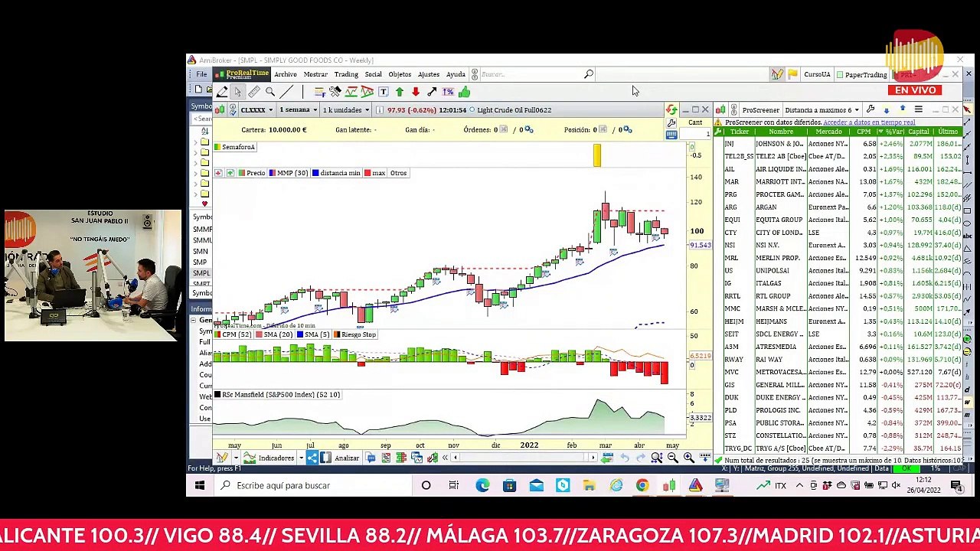Open Google Chrome from taskbar
This screenshot has height=551, width=980.
click(x=642, y=485)
